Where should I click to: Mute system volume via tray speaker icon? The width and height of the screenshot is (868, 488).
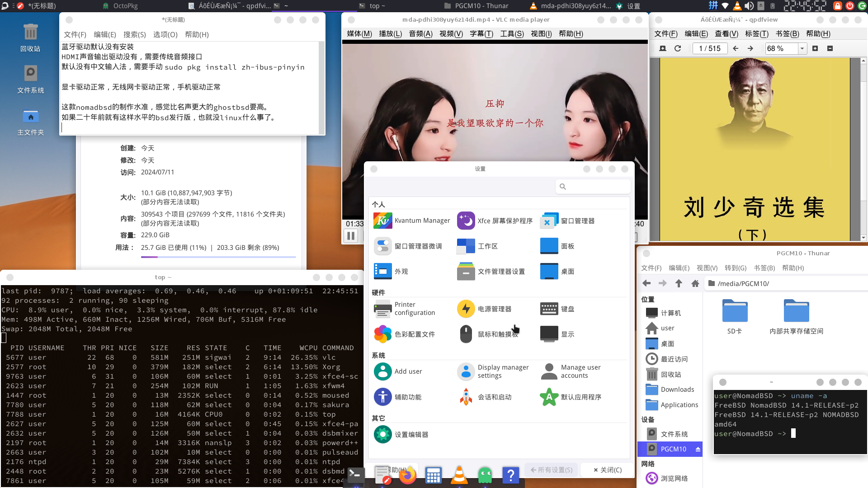click(748, 6)
